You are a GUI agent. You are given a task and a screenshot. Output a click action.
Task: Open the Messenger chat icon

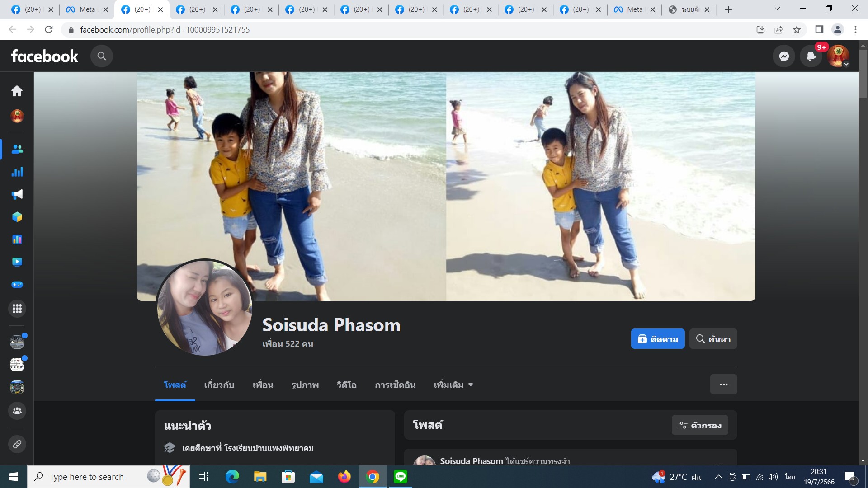pyautogui.click(x=784, y=56)
